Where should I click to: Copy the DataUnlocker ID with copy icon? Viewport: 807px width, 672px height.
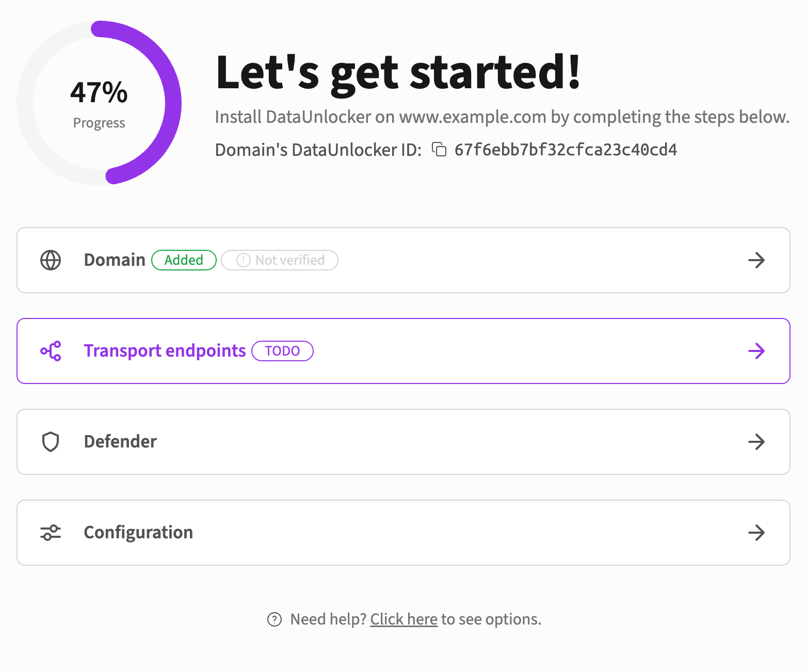(x=439, y=150)
